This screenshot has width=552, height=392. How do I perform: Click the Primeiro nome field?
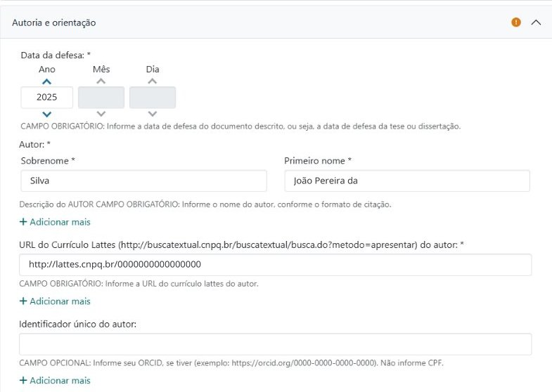[407, 181]
